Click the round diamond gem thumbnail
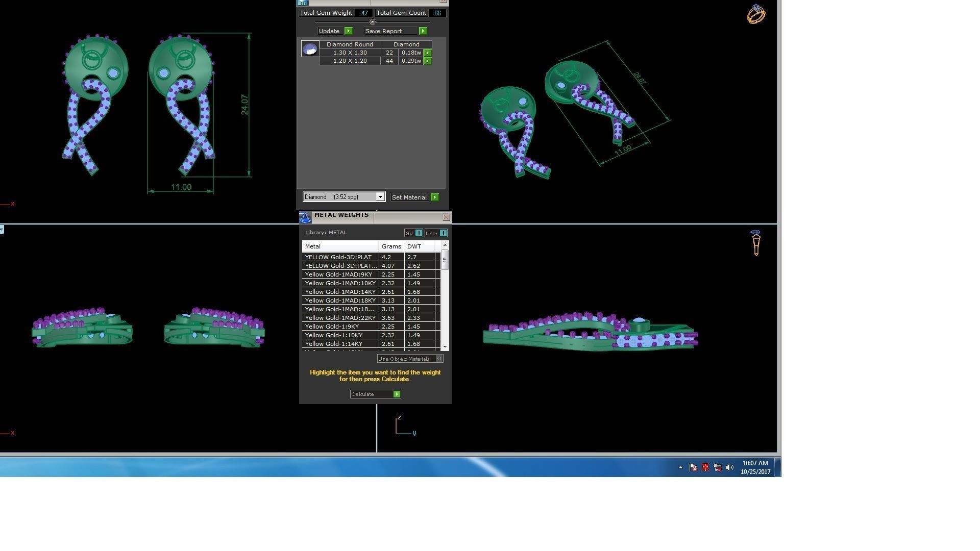Screen dimensions: 980x551 (x=310, y=49)
